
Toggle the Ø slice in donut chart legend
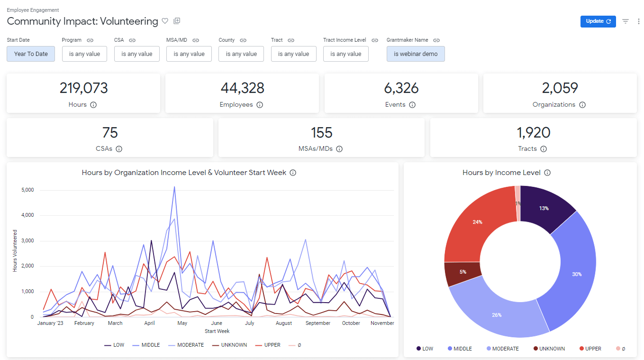point(620,349)
